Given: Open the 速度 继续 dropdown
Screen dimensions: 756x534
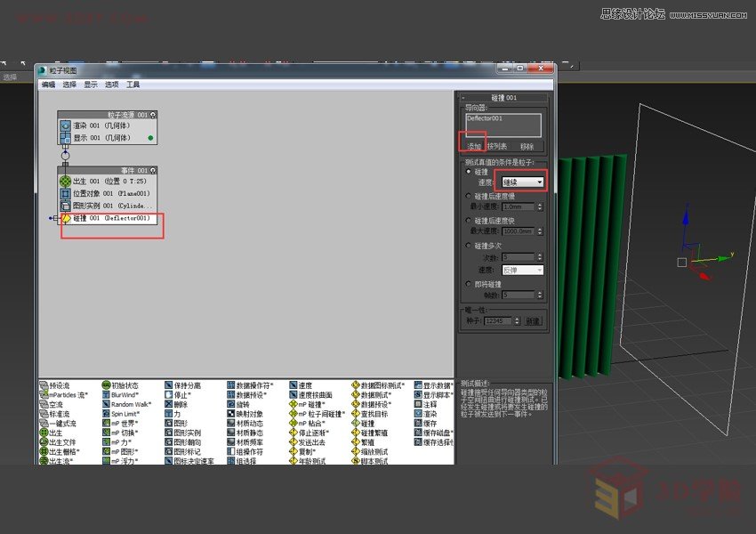Looking at the screenshot, I should click(x=523, y=182).
